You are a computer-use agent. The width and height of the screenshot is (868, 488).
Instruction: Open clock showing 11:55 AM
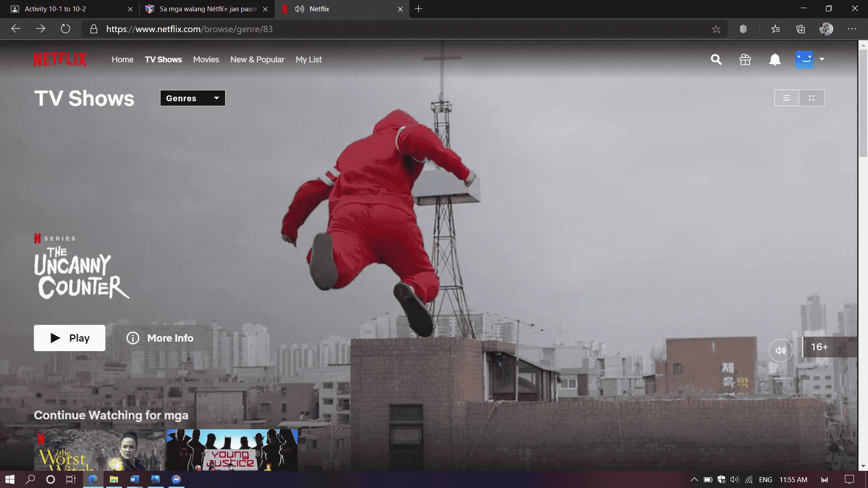(x=793, y=479)
